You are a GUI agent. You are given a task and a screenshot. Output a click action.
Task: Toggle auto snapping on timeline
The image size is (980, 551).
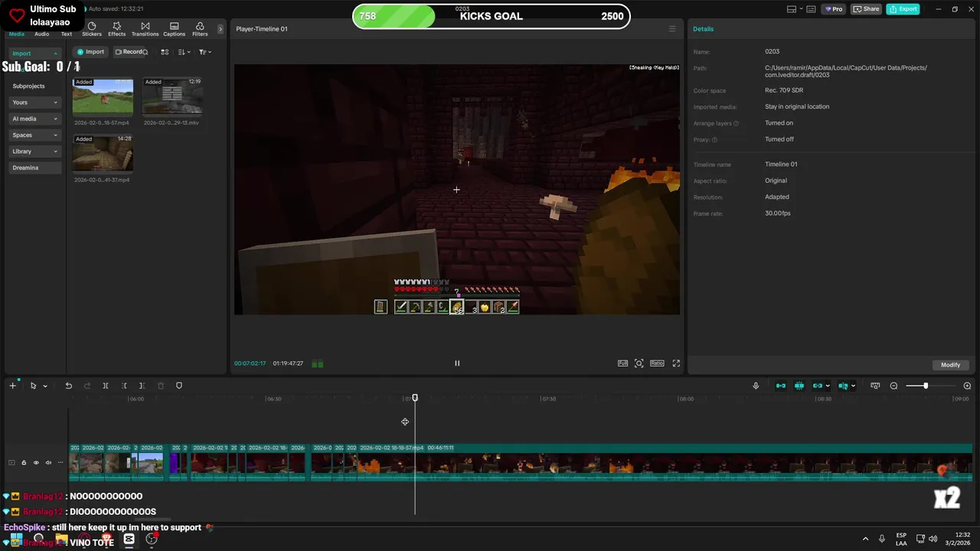[799, 386]
